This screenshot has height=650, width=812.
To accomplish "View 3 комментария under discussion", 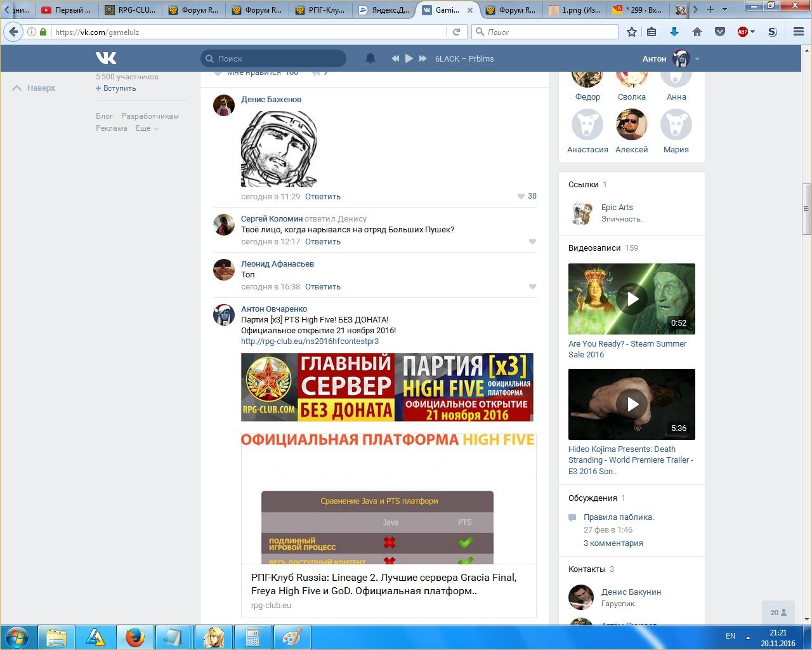I will coord(613,543).
